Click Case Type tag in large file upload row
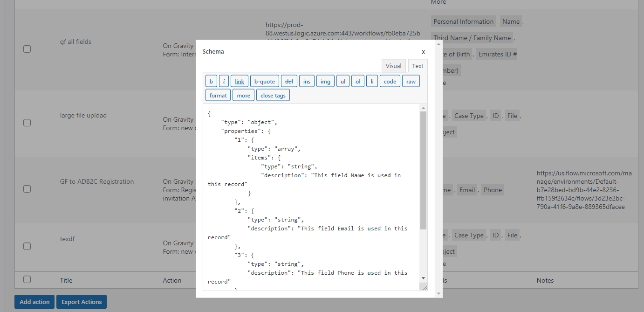Screen dimensions: 644x312 pos(469,116)
